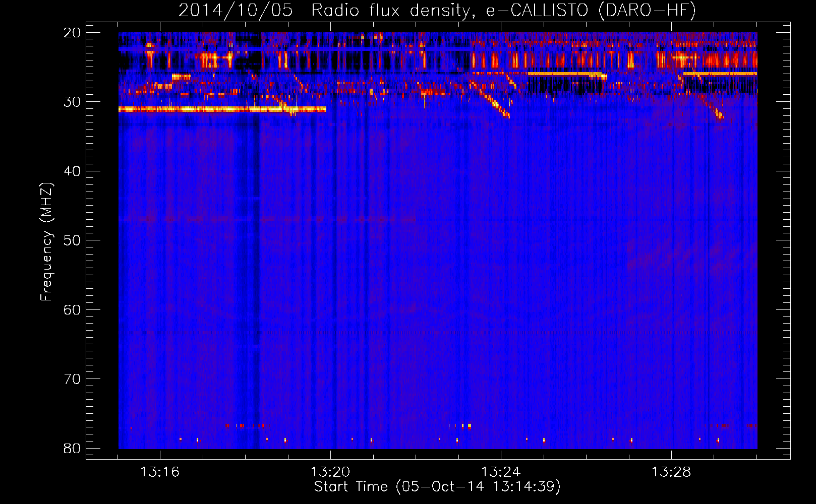
Task: Click the 13:20 time tick label
Action: tap(330, 472)
